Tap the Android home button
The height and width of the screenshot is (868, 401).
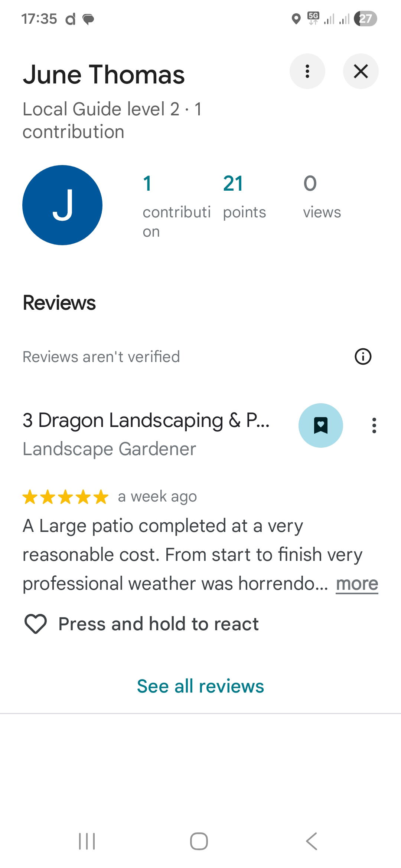pos(199,841)
